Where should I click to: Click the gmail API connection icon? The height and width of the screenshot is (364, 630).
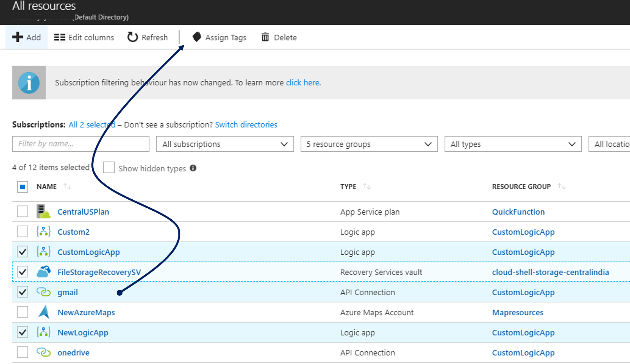pyautogui.click(x=43, y=292)
